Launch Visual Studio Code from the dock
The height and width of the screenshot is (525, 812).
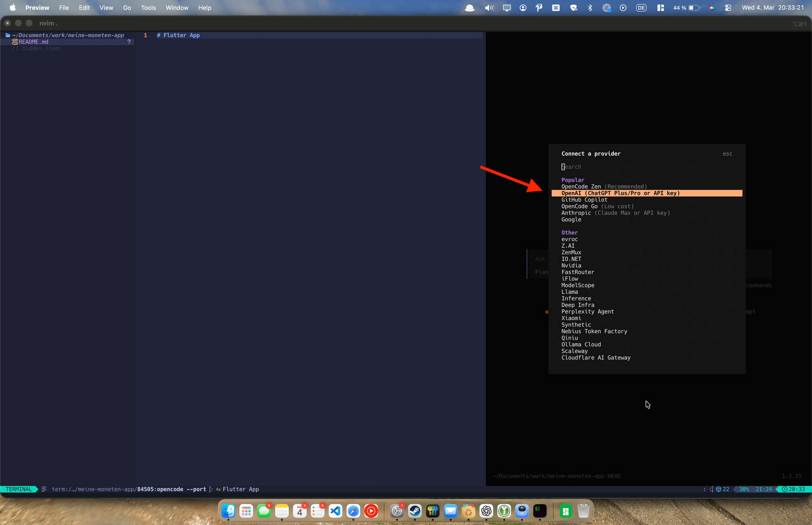click(x=335, y=511)
